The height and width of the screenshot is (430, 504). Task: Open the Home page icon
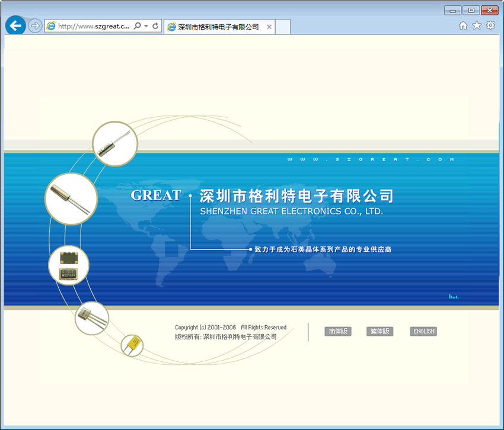(463, 25)
